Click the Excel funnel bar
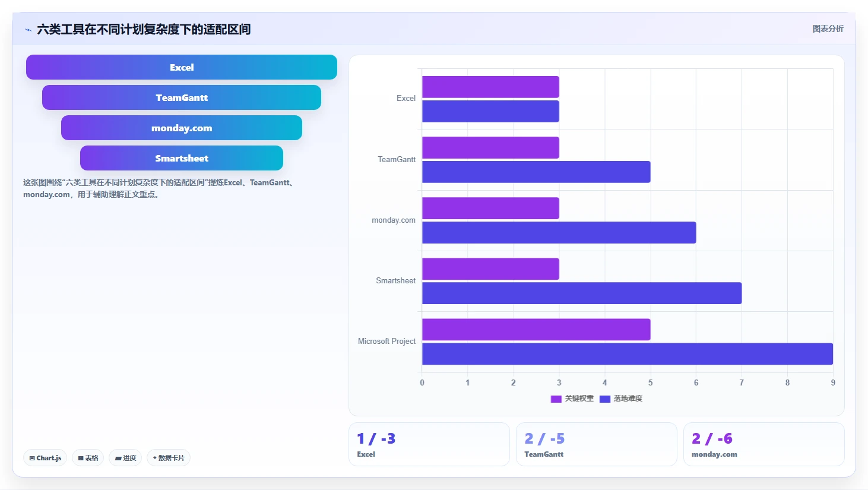 [x=182, y=67]
